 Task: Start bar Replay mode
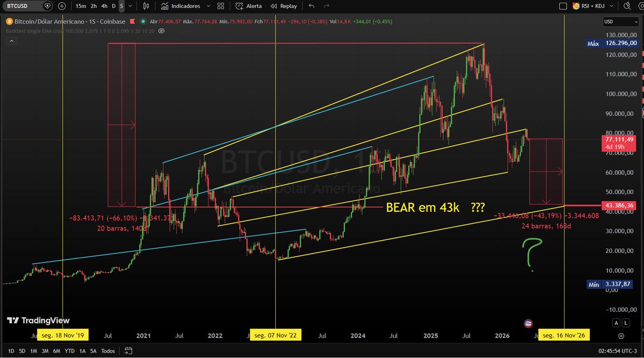(x=284, y=6)
